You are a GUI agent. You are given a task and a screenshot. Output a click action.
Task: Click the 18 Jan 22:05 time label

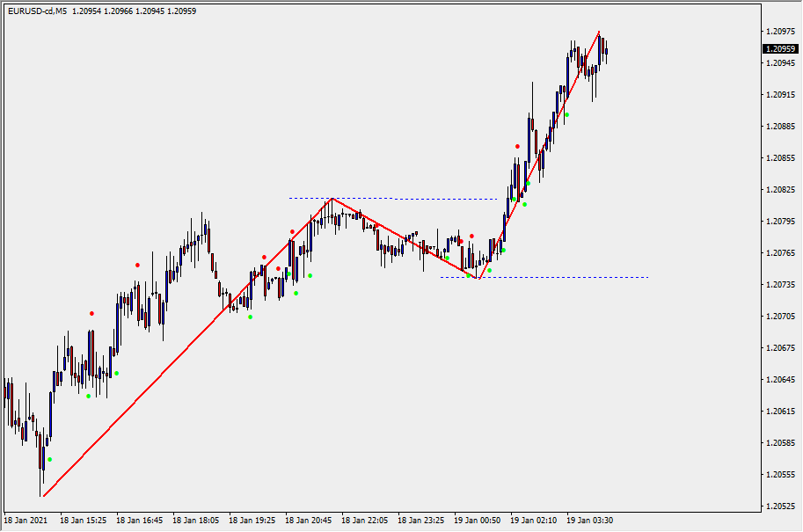[365, 521]
